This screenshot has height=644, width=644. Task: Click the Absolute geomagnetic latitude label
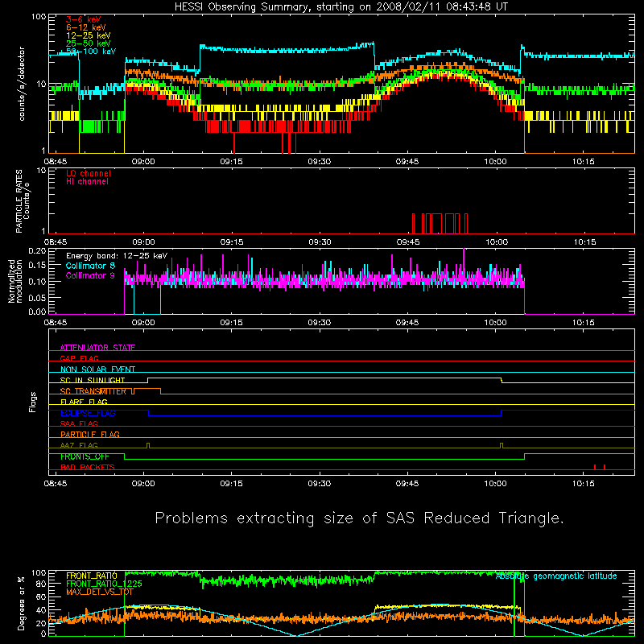pyautogui.click(x=556, y=576)
